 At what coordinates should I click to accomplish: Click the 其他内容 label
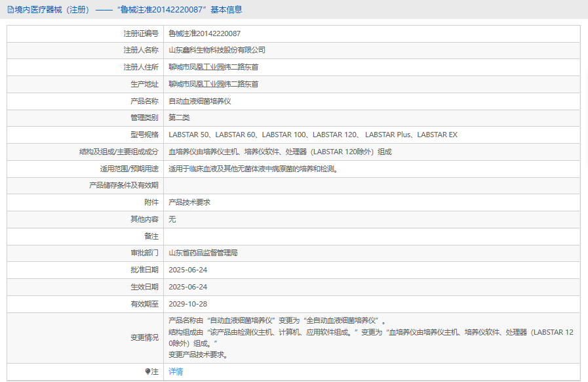[x=144, y=219]
